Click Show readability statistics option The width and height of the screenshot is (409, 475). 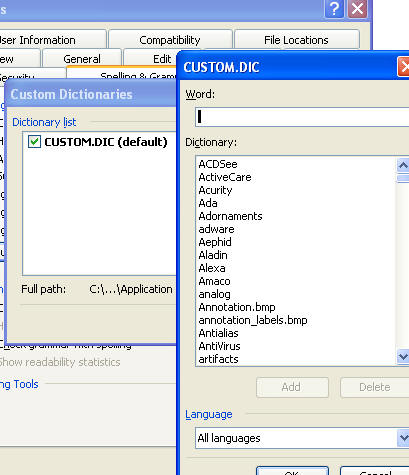(60, 362)
